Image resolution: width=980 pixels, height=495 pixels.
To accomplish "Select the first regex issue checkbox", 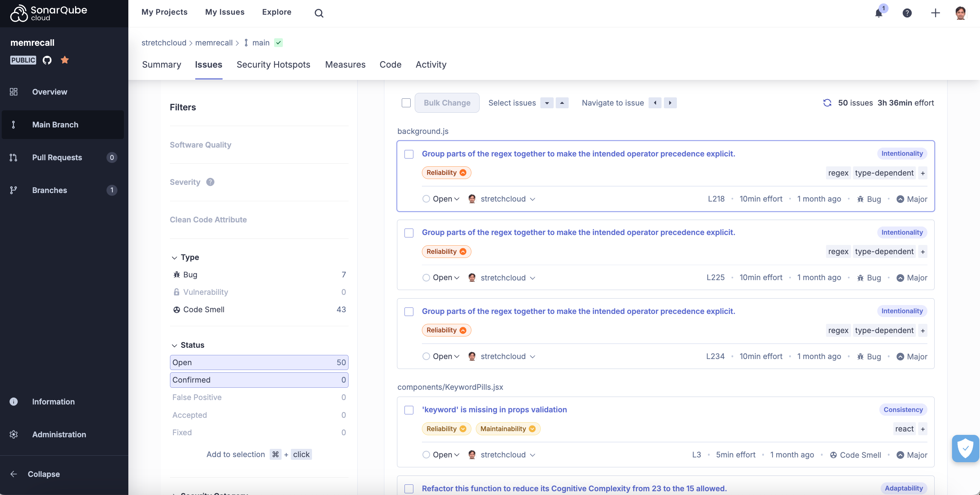I will (409, 154).
